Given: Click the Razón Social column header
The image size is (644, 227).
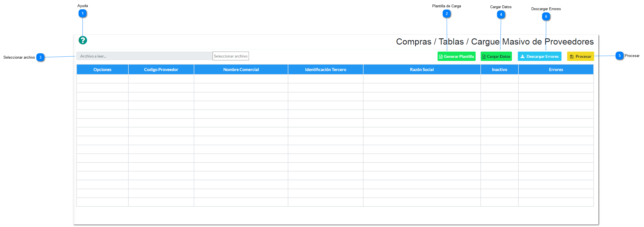Looking at the screenshot, I should click(422, 70).
